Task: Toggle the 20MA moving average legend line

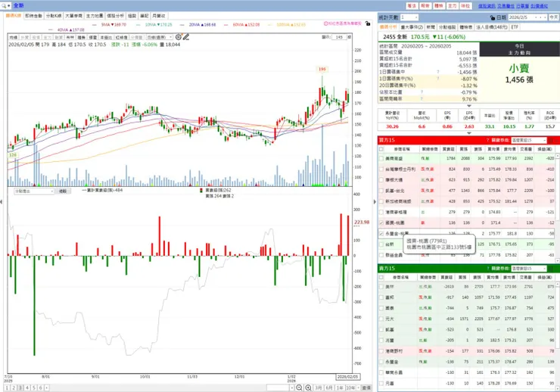Action: pos(198,25)
